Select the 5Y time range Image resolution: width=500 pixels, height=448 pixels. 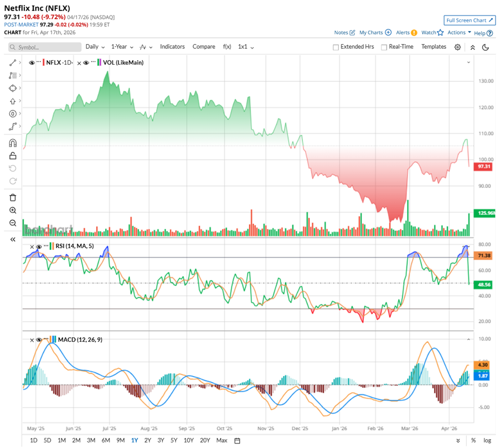[x=174, y=440]
